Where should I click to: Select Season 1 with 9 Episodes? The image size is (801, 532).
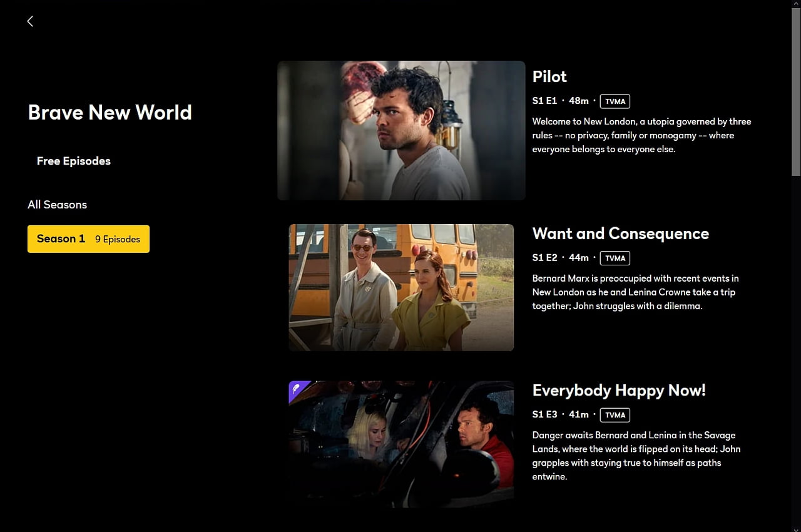coord(88,239)
